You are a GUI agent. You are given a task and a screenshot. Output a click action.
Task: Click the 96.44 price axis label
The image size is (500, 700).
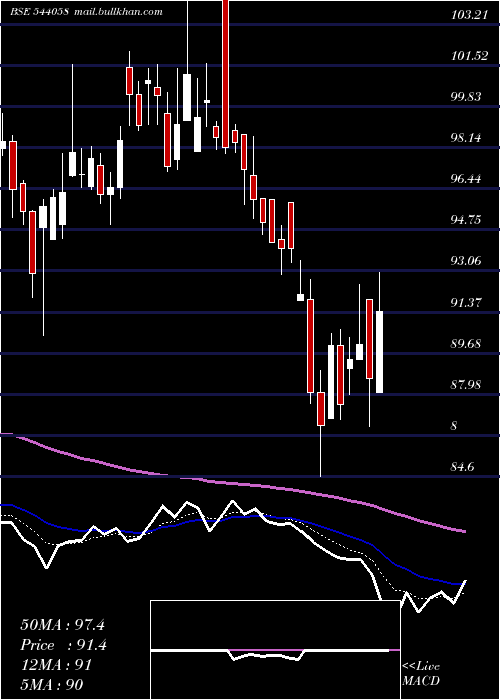pyautogui.click(x=467, y=179)
